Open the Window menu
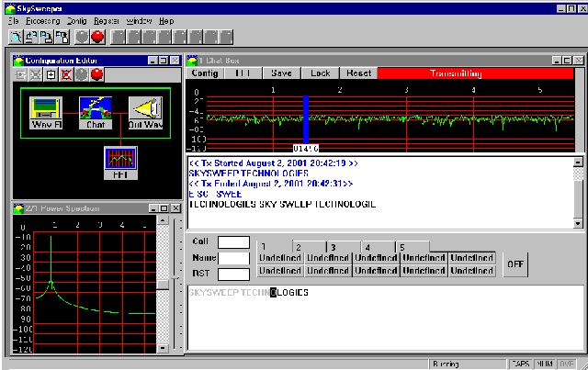 139,21
